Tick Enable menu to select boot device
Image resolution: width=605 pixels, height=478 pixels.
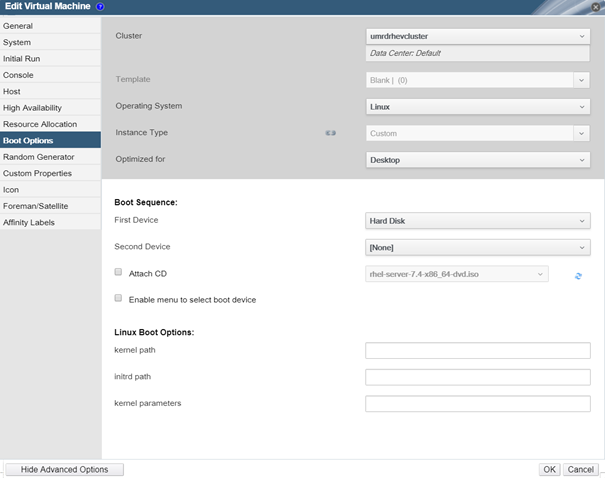(x=118, y=298)
